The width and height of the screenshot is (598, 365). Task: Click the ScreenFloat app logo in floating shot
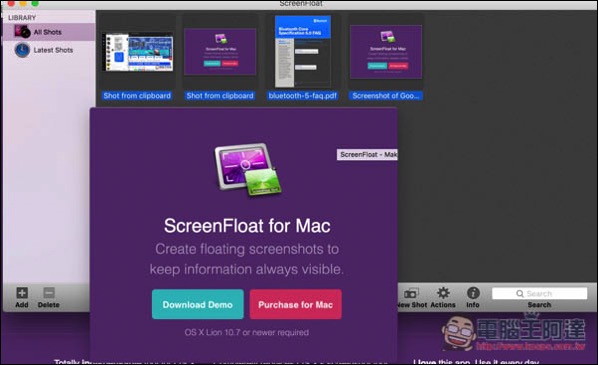(248, 170)
